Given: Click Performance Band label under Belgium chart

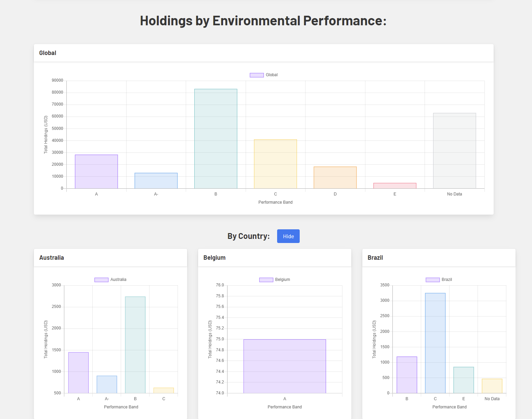Looking at the screenshot, I should [285, 407].
